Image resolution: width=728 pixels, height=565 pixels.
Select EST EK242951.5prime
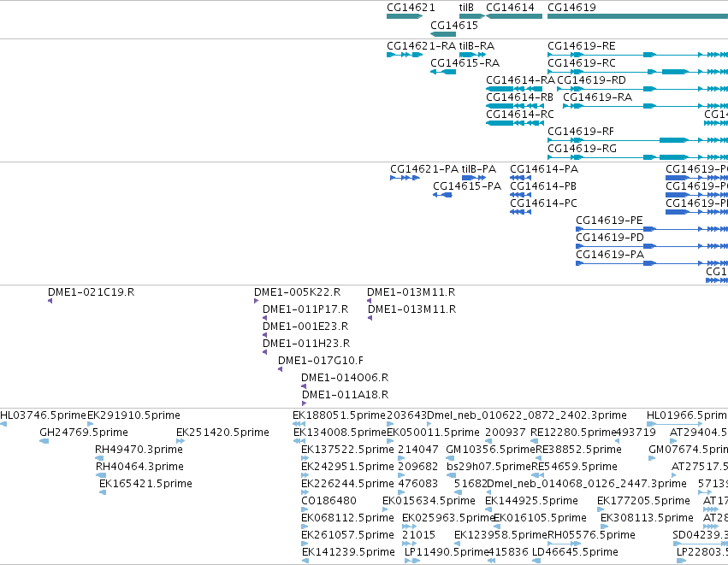point(348,467)
